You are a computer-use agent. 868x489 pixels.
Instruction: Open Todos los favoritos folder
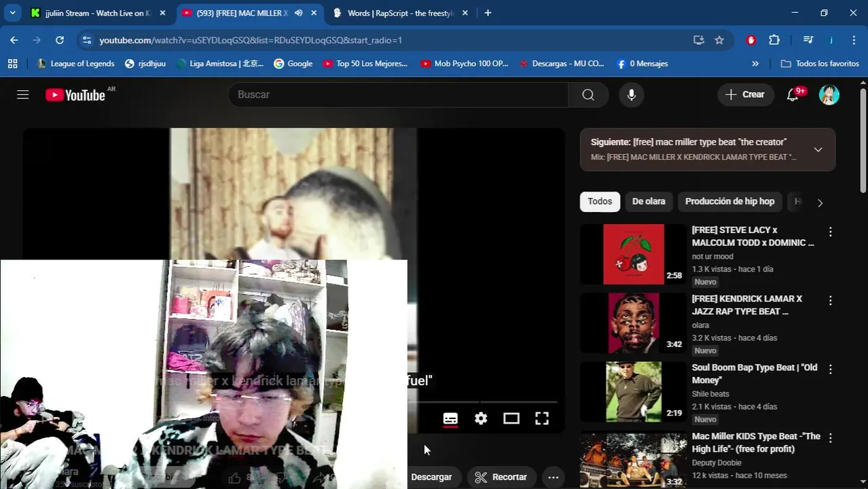(x=820, y=63)
